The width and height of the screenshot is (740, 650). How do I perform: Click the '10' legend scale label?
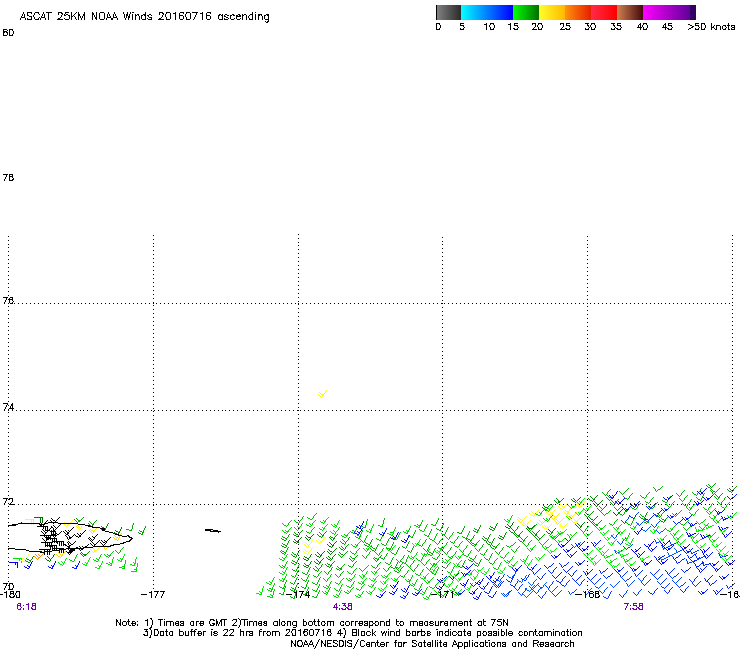click(489, 27)
